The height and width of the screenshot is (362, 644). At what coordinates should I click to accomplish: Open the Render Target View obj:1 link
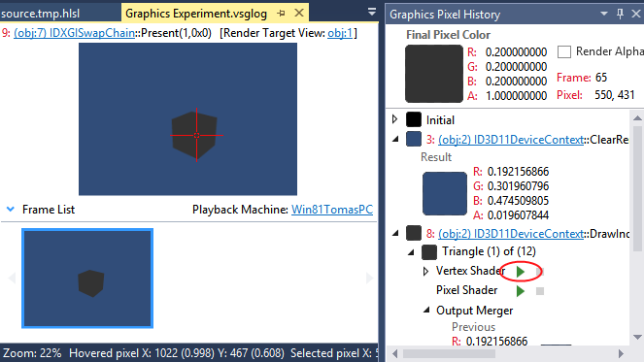(340, 33)
